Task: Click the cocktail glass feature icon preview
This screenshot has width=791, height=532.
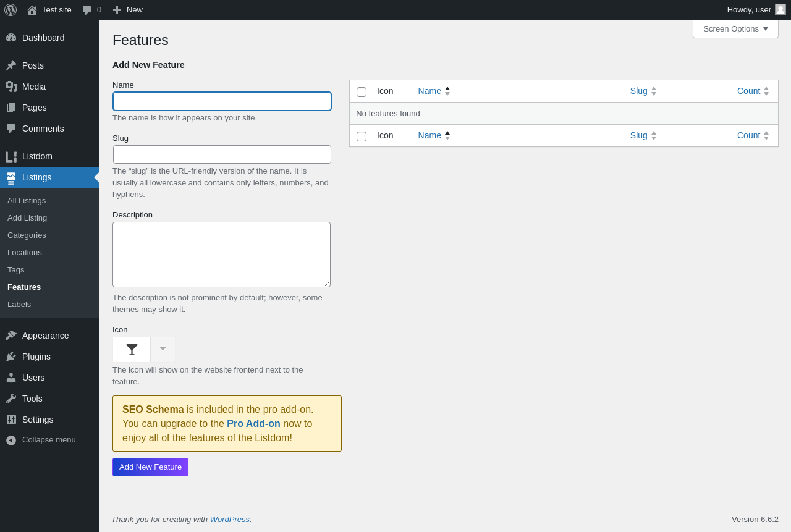Action: (x=132, y=350)
